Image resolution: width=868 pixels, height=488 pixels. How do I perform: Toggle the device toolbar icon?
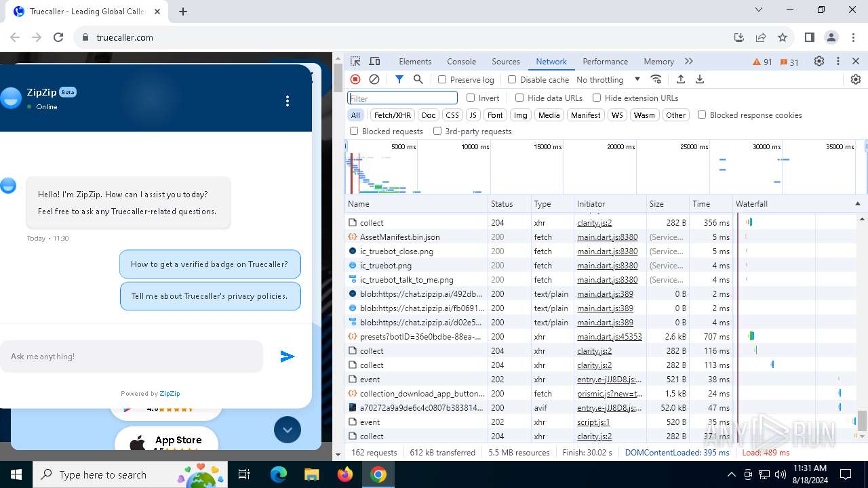click(374, 61)
